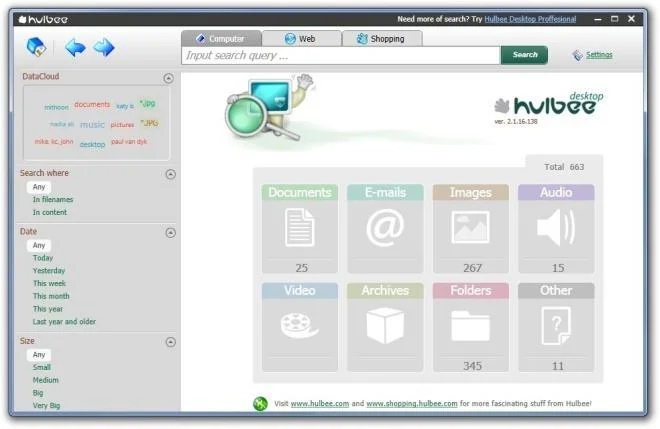Image resolution: width=660 pixels, height=429 pixels.
Task: Collapse the Search where section
Action: (x=170, y=174)
